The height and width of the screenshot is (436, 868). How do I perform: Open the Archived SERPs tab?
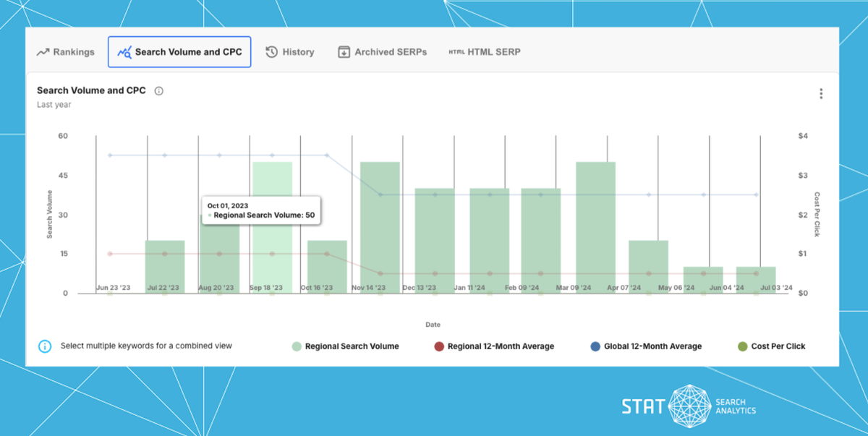pos(381,51)
